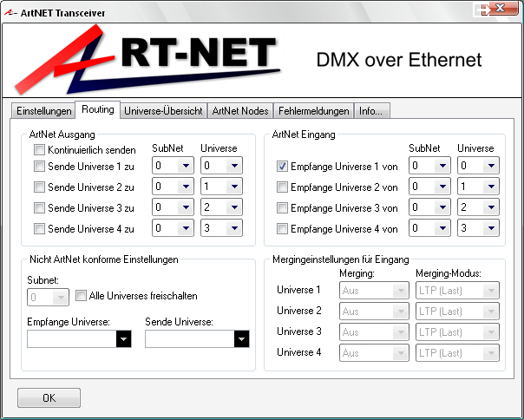This screenshot has height=420, width=524.
Task: Switch to the Einstellungen tab
Action: click(x=43, y=111)
